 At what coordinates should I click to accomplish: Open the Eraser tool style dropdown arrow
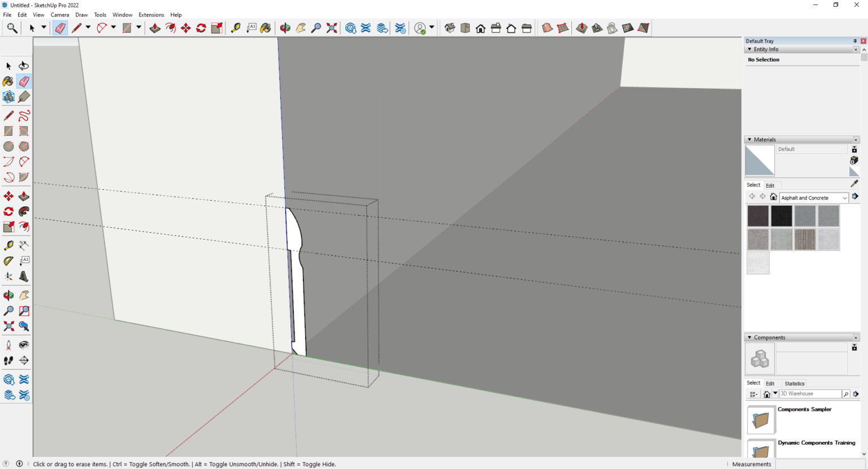tap(88, 27)
